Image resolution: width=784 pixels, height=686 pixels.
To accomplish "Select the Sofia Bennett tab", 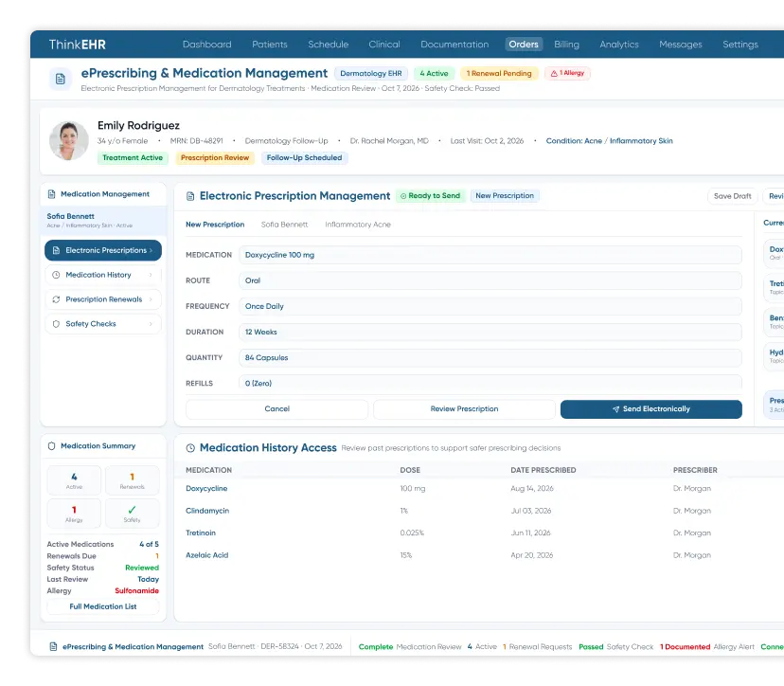I will [x=284, y=225].
